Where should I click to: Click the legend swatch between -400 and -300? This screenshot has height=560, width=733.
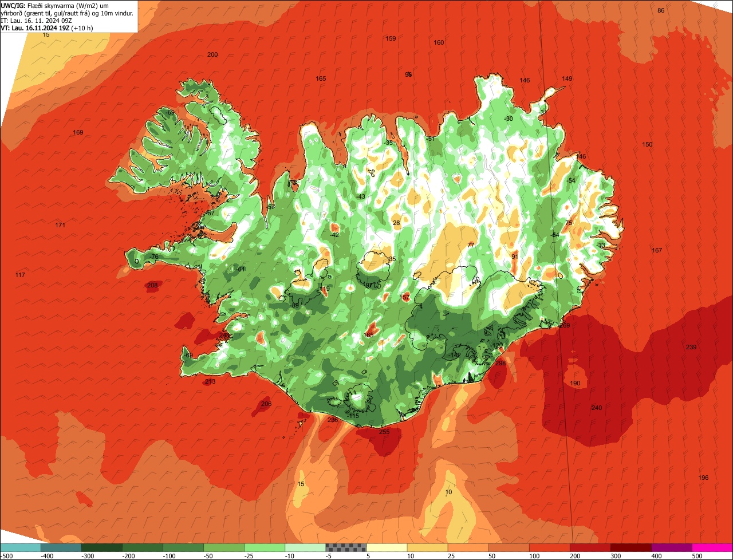(x=61, y=547)
